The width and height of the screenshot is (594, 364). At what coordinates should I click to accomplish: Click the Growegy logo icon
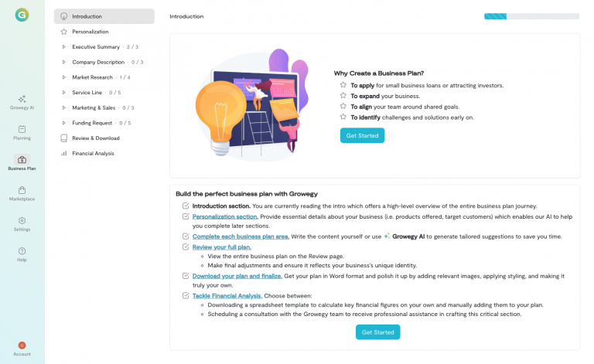22,15
